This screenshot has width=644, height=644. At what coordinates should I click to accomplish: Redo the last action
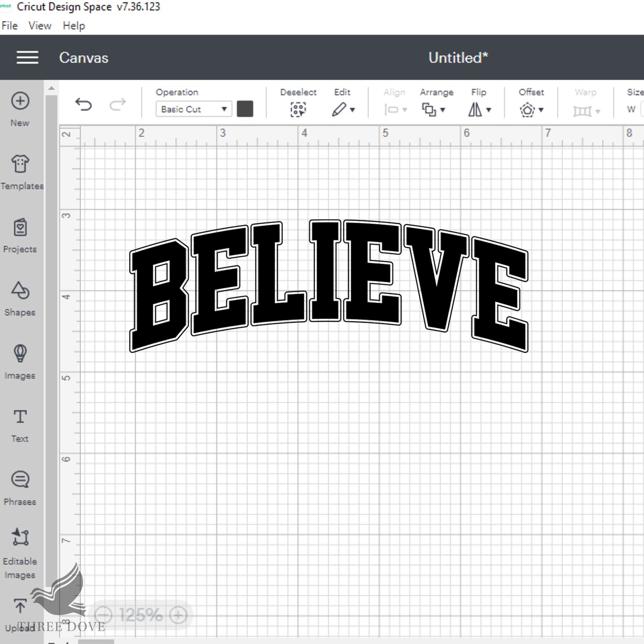(118, 105)
